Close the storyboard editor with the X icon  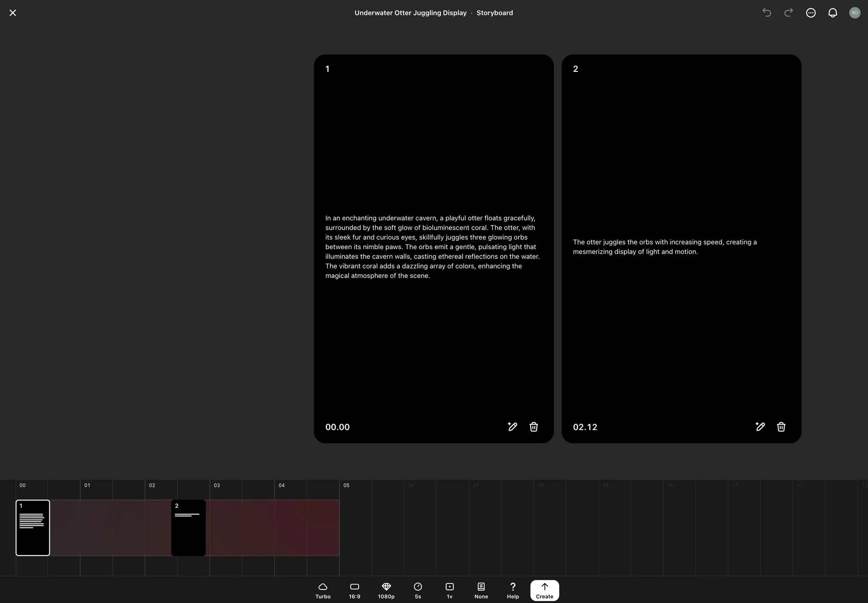[13, 13]
